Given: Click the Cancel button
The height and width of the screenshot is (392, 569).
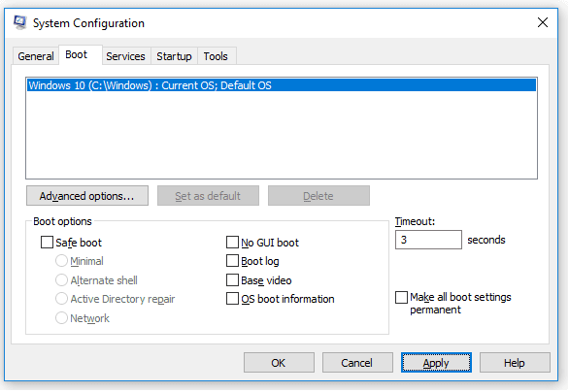Looking at the screenshot, I should point(357,363).
